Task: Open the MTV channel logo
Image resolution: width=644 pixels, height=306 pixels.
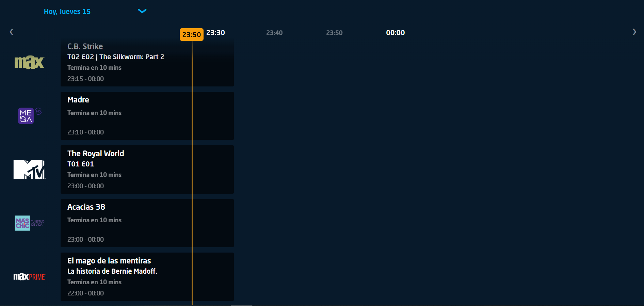Action: pos(29,170)
